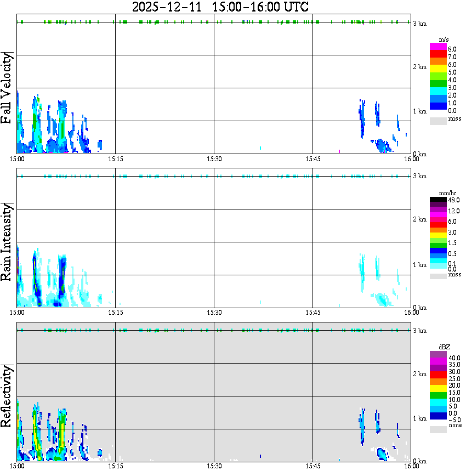Click the 1 km label beside Reflectivity plot

419,418
